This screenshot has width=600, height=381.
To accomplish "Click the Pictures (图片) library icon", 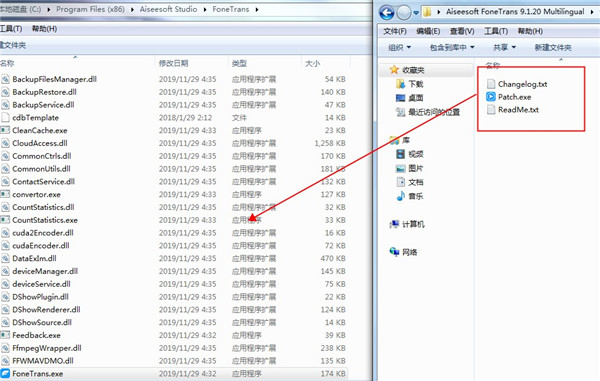I will point(400,168).
